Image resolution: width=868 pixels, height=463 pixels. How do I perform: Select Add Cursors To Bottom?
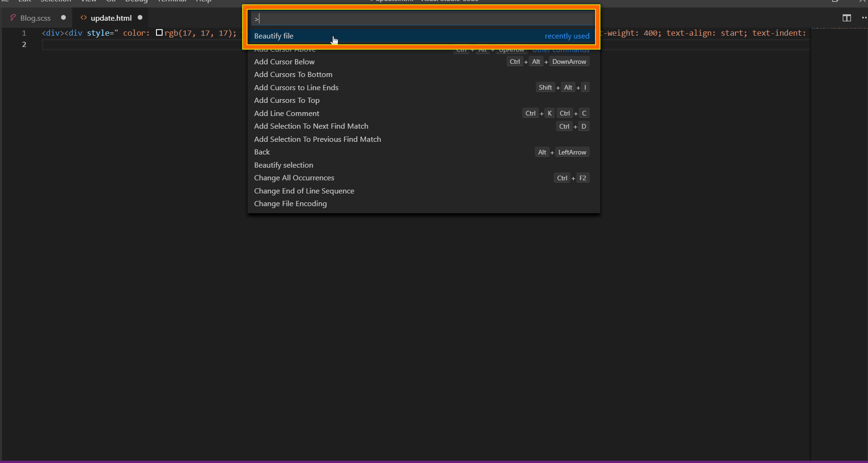(423, 75)
